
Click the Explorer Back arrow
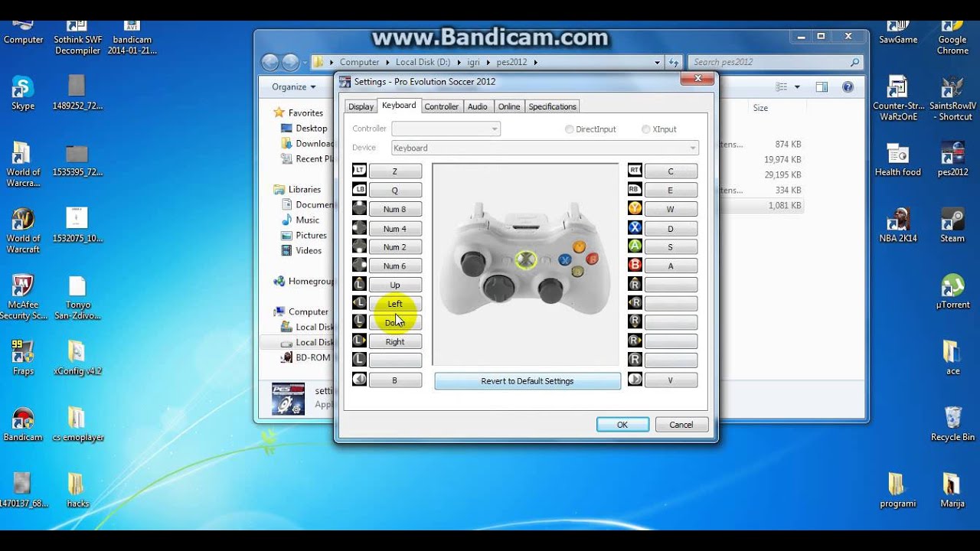(x=270, y=62)
